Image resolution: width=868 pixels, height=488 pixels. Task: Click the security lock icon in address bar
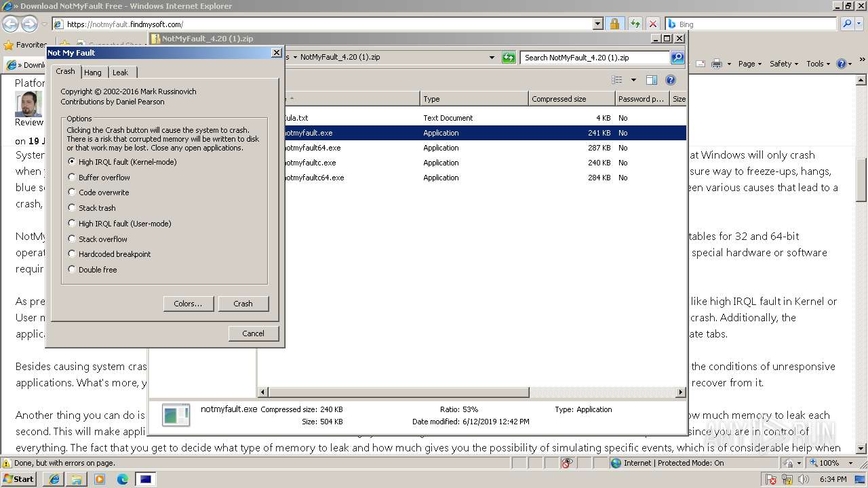tap(614, 24)
